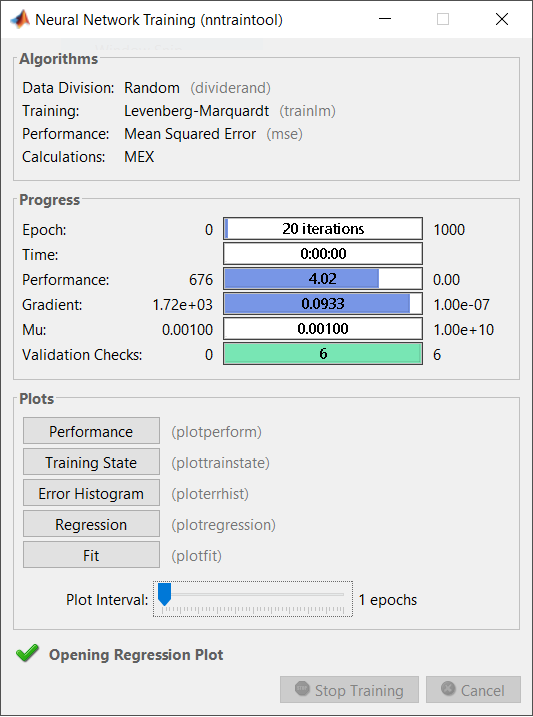Click the Mu limit '1.00e+10'

point(464,330)
